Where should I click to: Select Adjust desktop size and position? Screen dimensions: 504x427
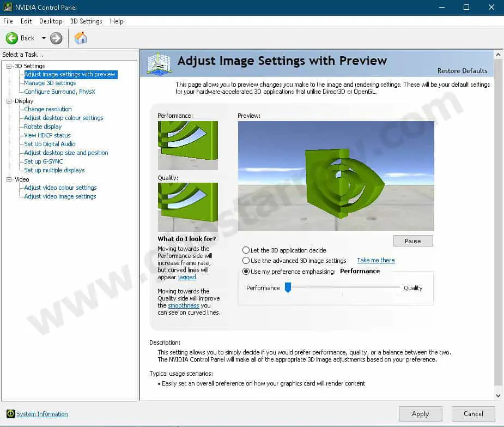(x=66, y=153)
